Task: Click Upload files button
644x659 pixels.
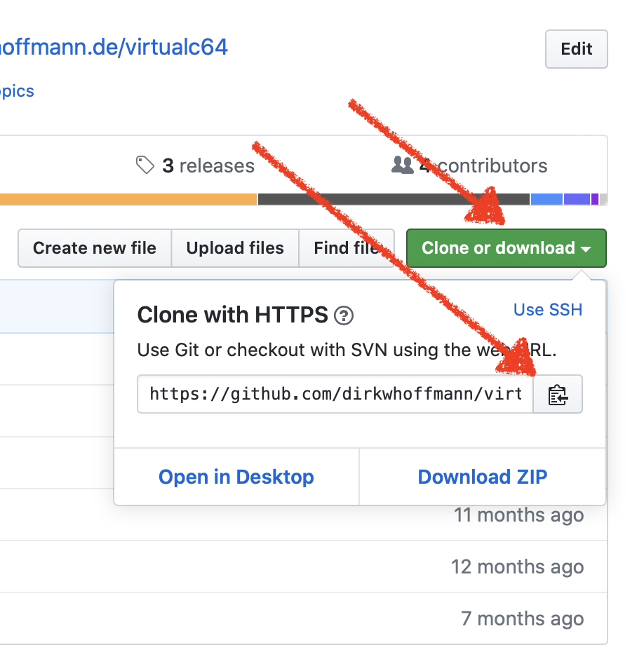Action: 235,248
